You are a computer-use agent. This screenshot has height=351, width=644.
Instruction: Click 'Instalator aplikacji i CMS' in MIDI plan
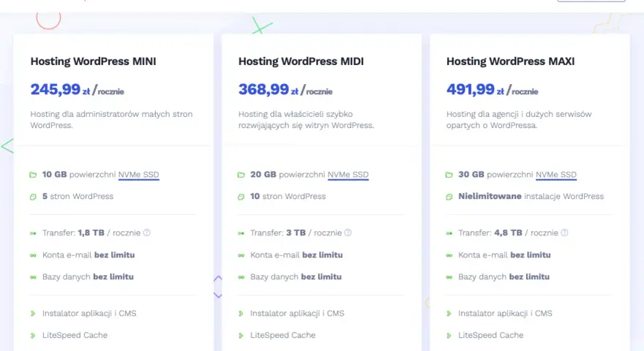297,313
